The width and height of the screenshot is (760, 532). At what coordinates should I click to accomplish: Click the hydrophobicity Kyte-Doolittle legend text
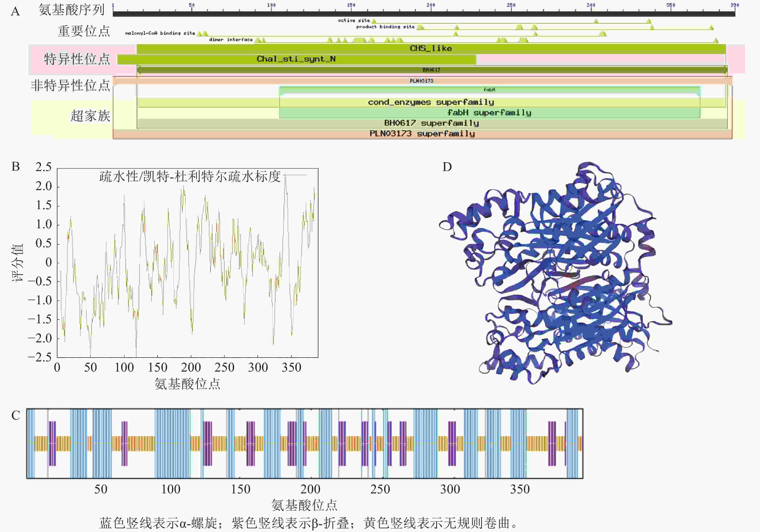coord(190,176)
